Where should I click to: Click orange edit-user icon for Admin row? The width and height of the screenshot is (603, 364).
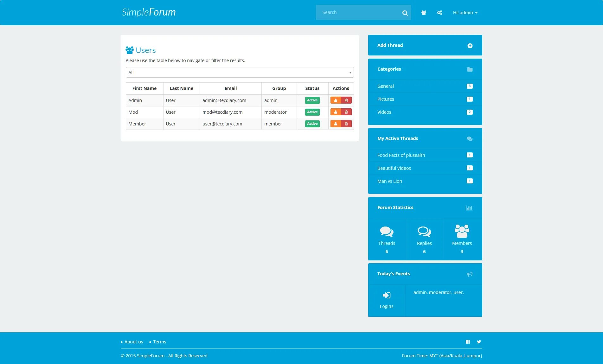point(336,100)
